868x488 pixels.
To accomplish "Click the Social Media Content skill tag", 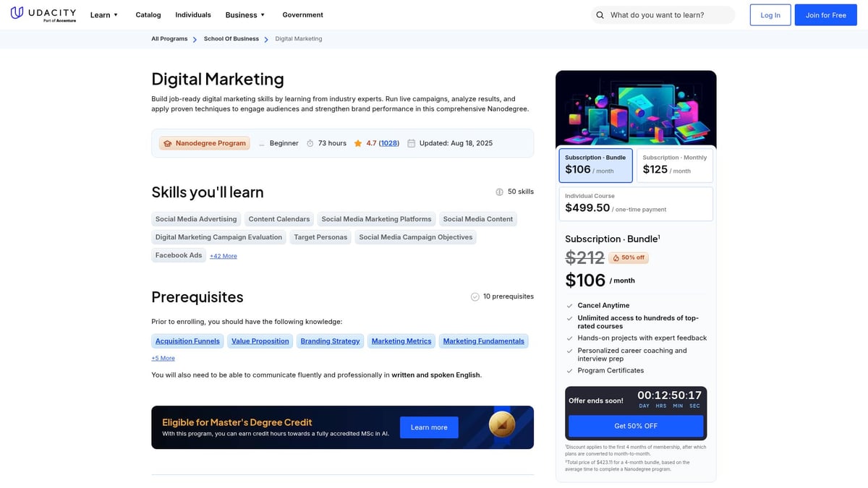I will tap(478, 219).
